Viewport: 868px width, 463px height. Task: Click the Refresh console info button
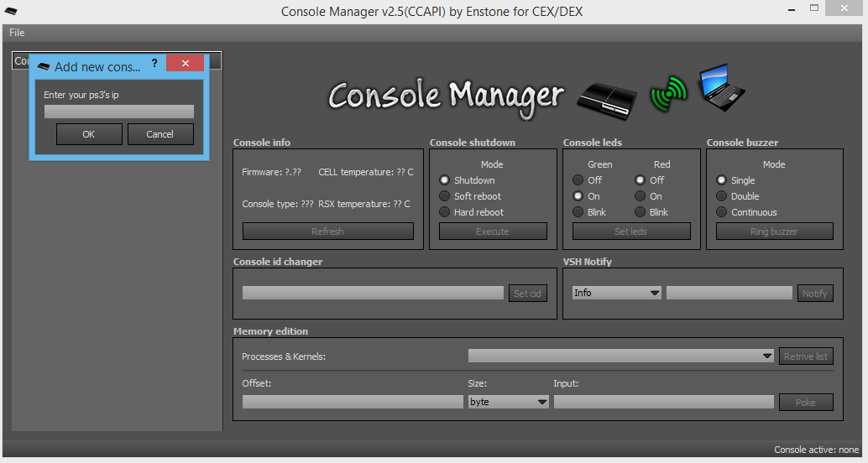click(327, 231)
